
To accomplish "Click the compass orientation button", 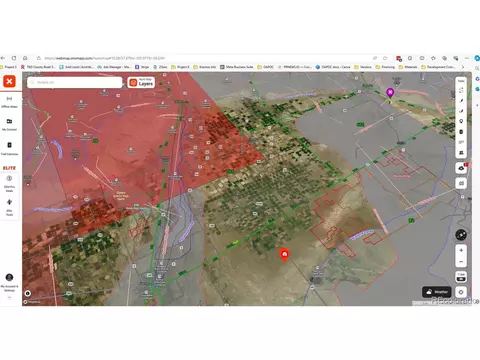I will point(461,235).
